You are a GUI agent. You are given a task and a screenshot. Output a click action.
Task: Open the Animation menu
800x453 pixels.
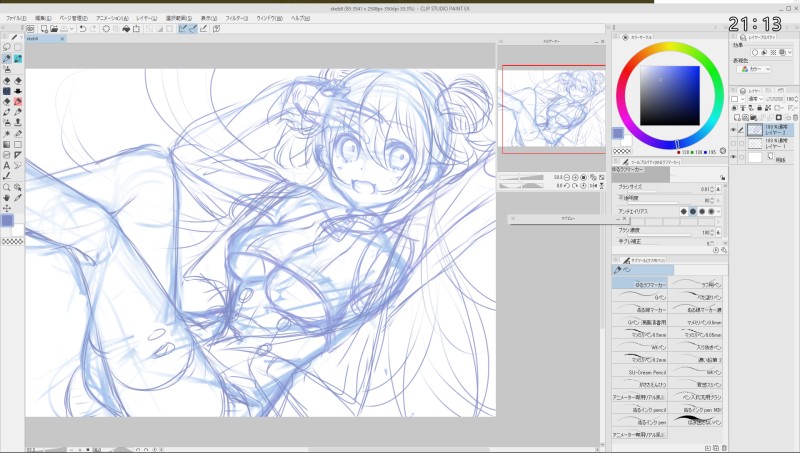112,18
